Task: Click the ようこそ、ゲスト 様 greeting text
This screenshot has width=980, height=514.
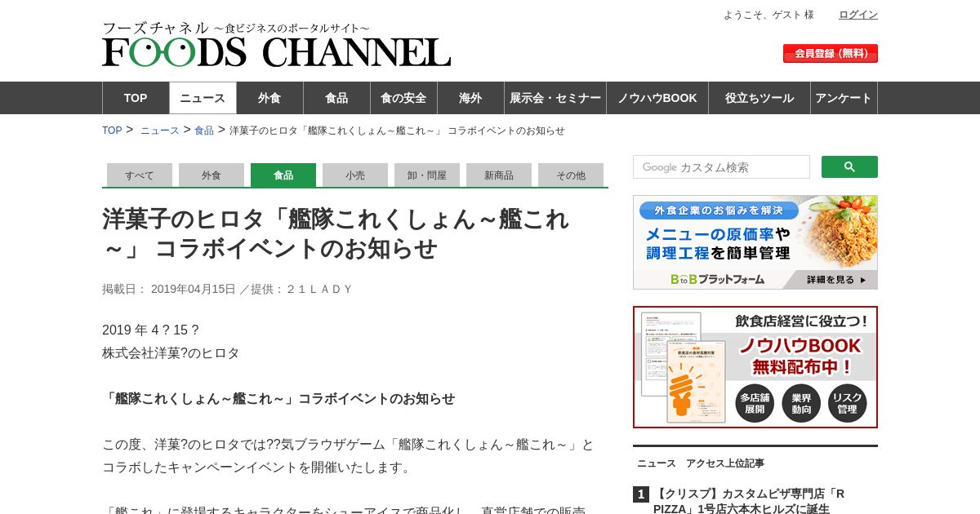Action: (768, 15)
